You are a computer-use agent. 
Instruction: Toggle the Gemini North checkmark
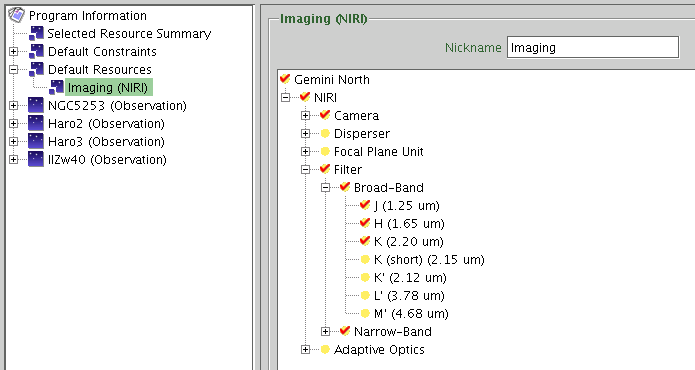point(285,79)
